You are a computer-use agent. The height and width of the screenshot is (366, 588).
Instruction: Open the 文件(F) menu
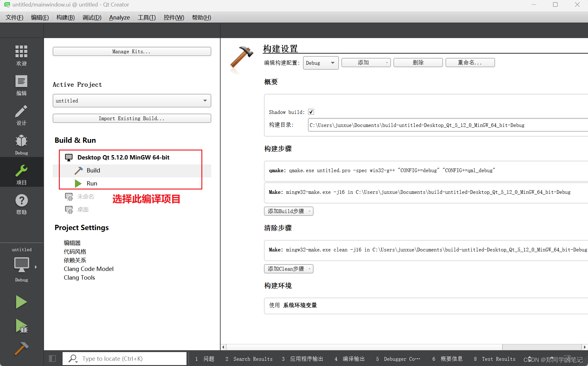[x=14, y=17]
